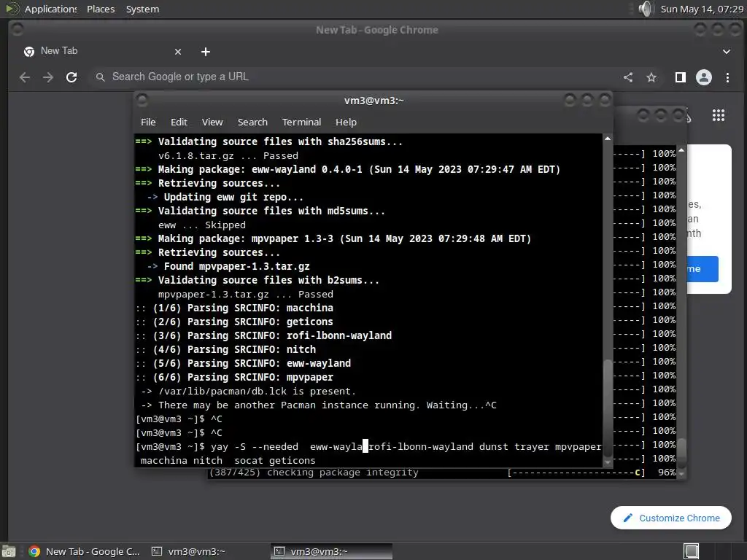Open the Places menu

point(101,9)
